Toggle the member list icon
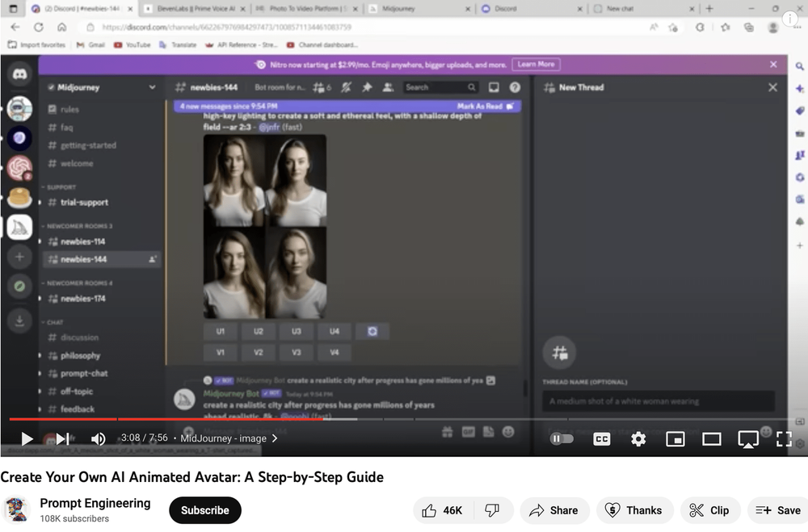Image resolution: width=808 pixels, height=532 pixels. click(x=388, y=87)
